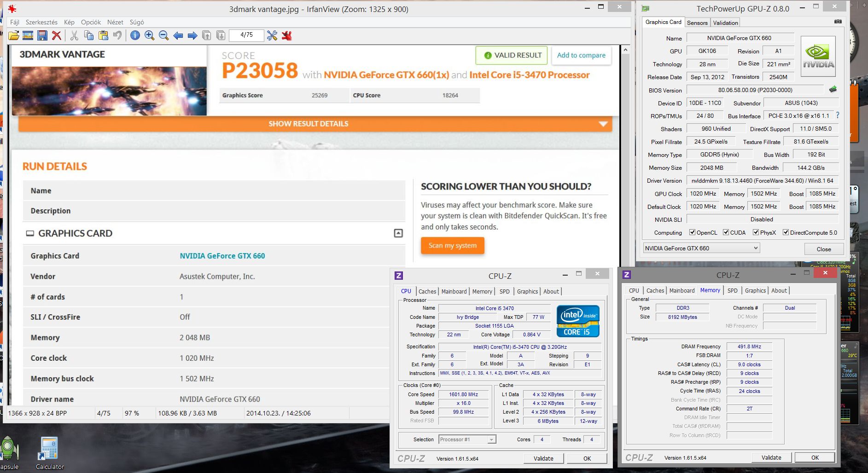Open IrfanView settings via the tools icon
This screenshot has height=473, width=868.
tap(272, 35)
